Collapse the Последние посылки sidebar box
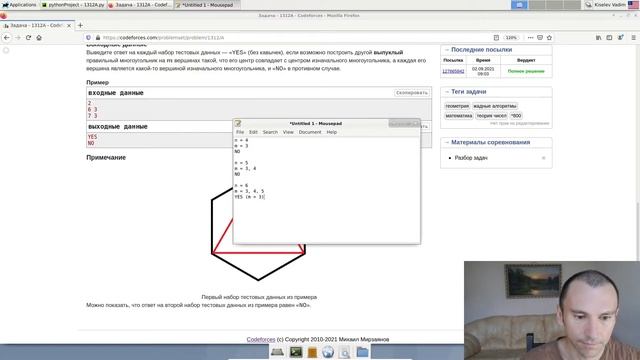This screenshot has width=640, height=360. (x=447, y=50)
